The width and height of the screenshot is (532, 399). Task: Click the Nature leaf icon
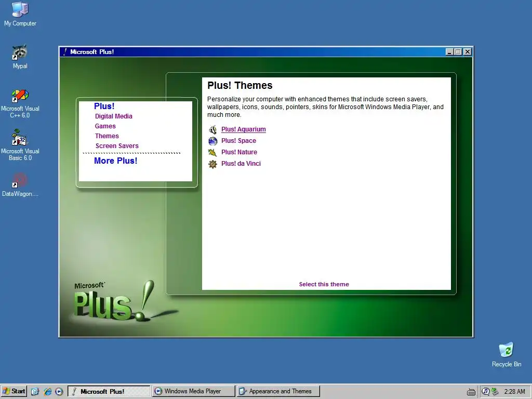coord(212,152)
